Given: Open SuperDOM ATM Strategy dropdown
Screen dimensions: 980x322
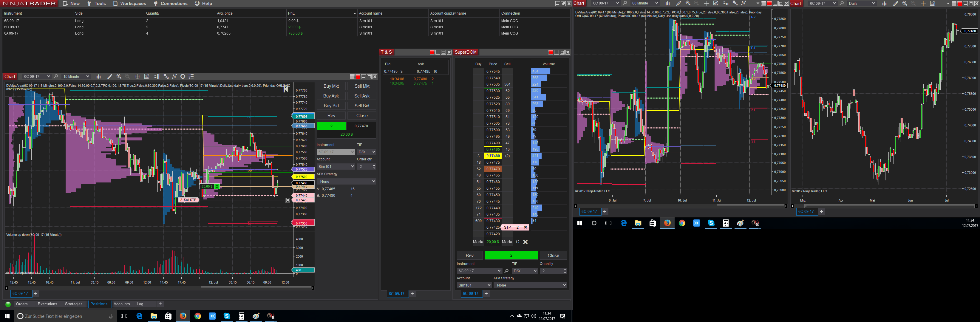Looking at the screenshot, I should (x=530, y=285).
